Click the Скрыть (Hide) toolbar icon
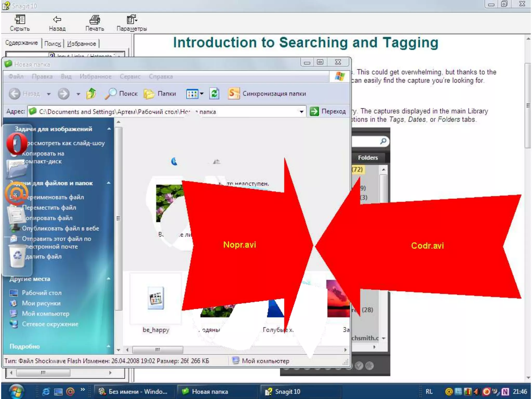 coord(20,20)
